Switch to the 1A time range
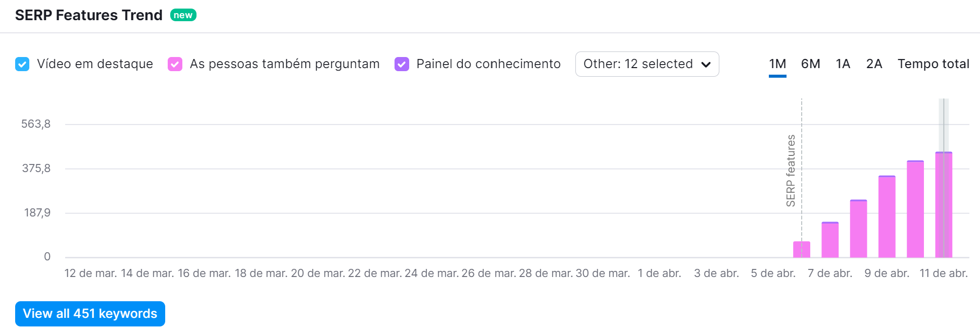Viewport: 980px width, 332px height. [x=843, y=64]
